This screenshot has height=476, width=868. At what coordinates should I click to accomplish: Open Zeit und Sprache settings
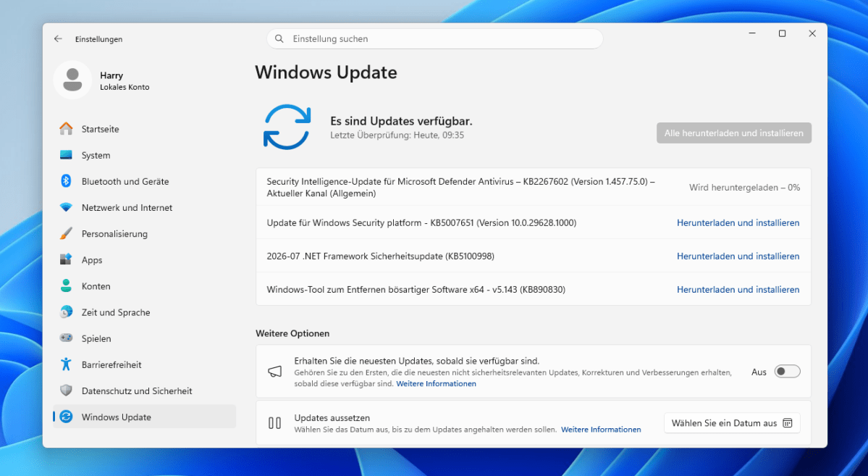[x=145, y=312]
